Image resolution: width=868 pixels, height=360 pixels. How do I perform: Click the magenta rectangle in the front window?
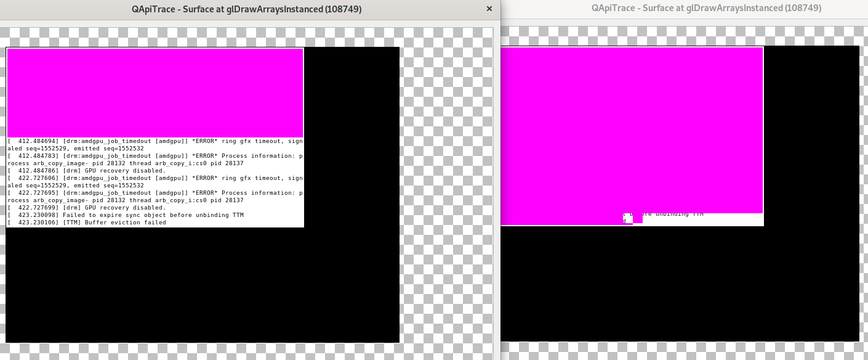coord(155,92)
